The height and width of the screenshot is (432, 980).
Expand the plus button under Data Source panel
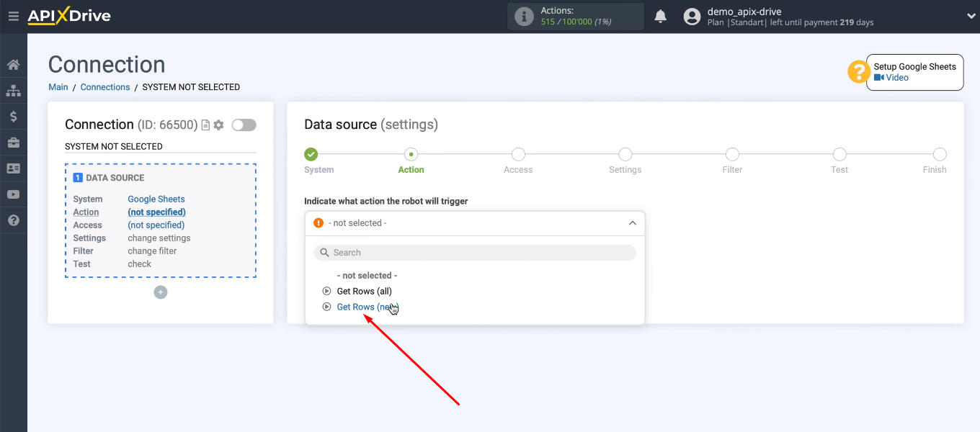160,292
